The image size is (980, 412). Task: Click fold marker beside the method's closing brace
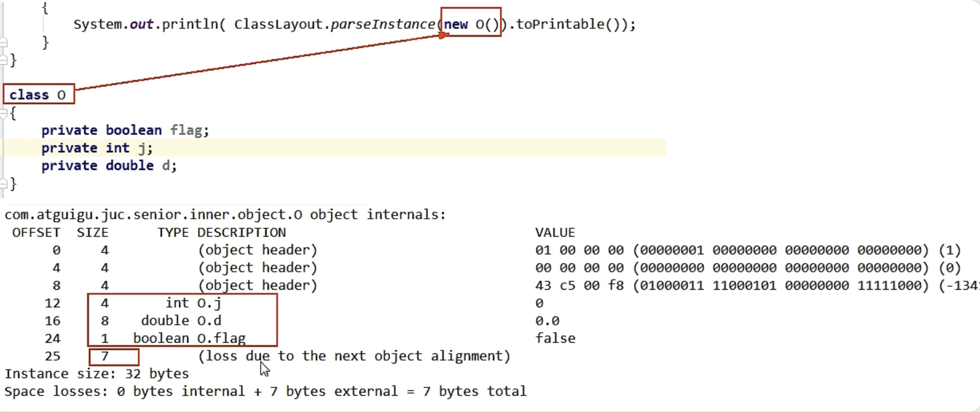point(4,42)
